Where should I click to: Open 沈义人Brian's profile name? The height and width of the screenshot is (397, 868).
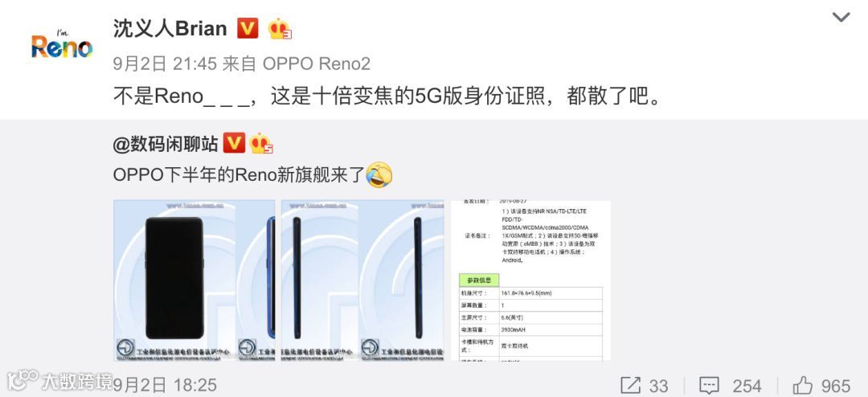click(170, 29)
